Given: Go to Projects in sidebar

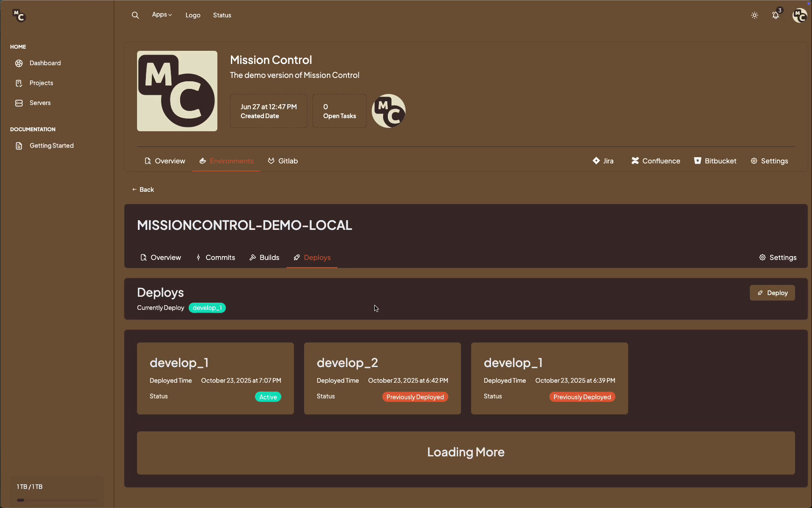Looking at the screenshot, I should point(41,83).
